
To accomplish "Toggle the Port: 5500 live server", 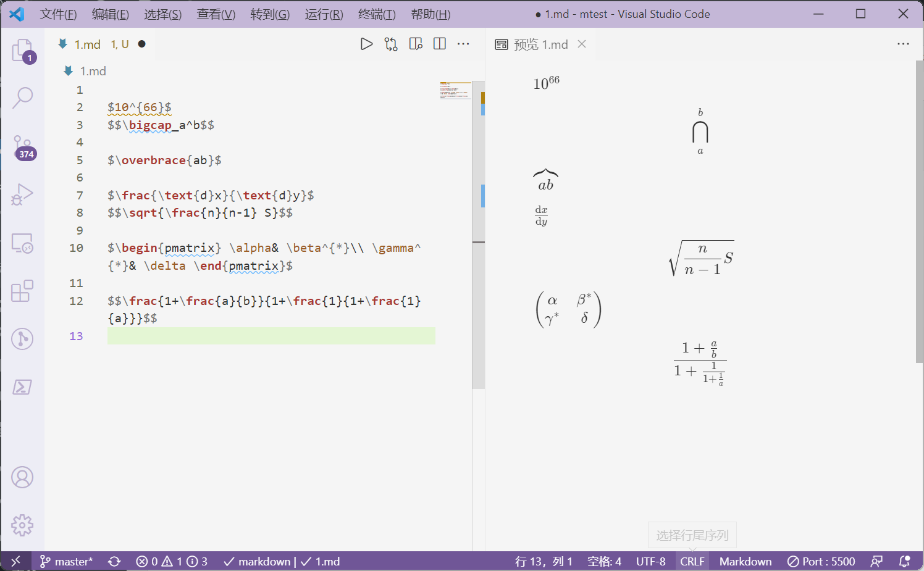I will tap(821, 561).
